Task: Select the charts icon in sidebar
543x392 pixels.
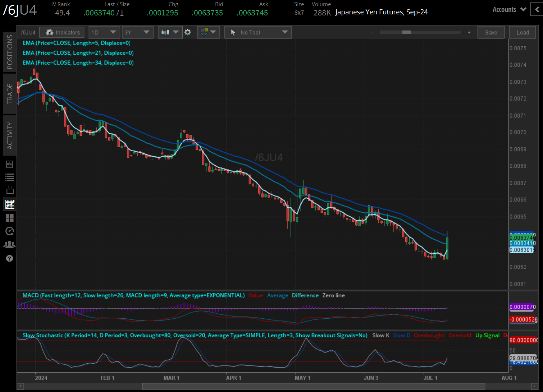Action: coord(10,204)
